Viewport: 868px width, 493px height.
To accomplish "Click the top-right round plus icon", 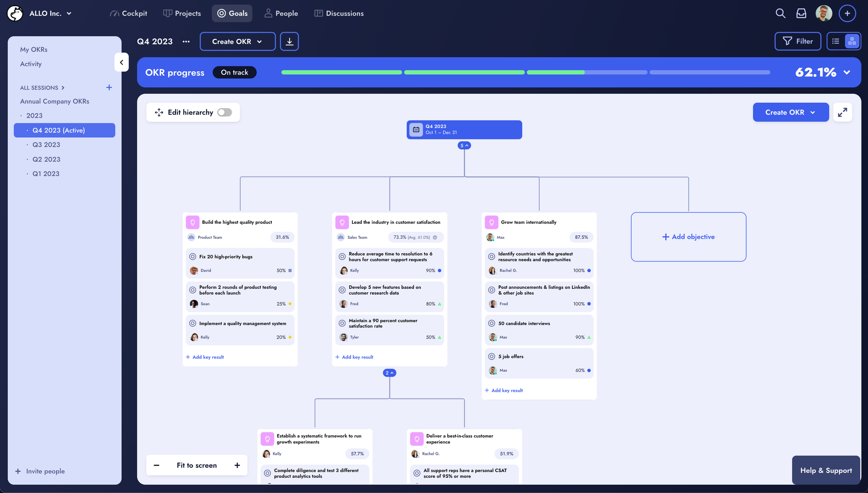I will [847, 13].
